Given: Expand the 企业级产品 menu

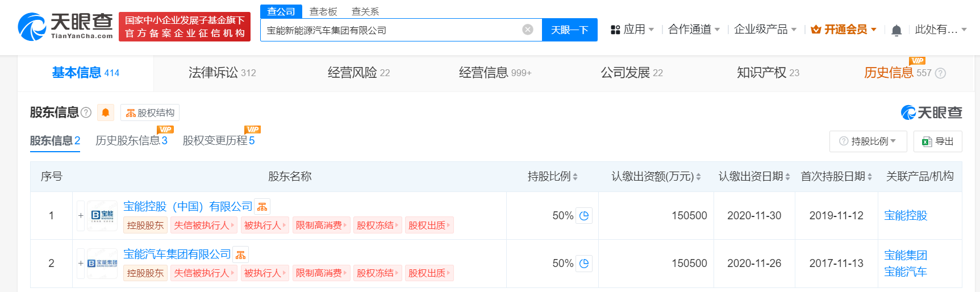Looking at the screenshot, I should tap(765, 30).
